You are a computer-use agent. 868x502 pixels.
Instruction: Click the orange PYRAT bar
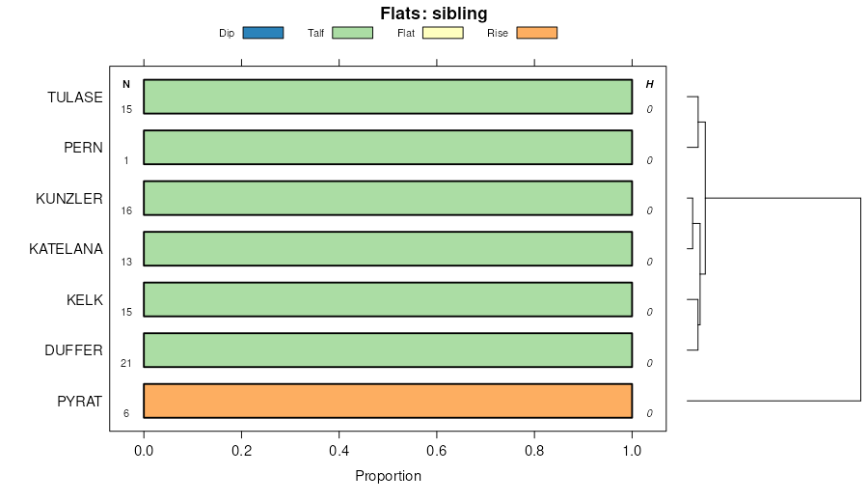pyautogui.click(x=388, y=401)
